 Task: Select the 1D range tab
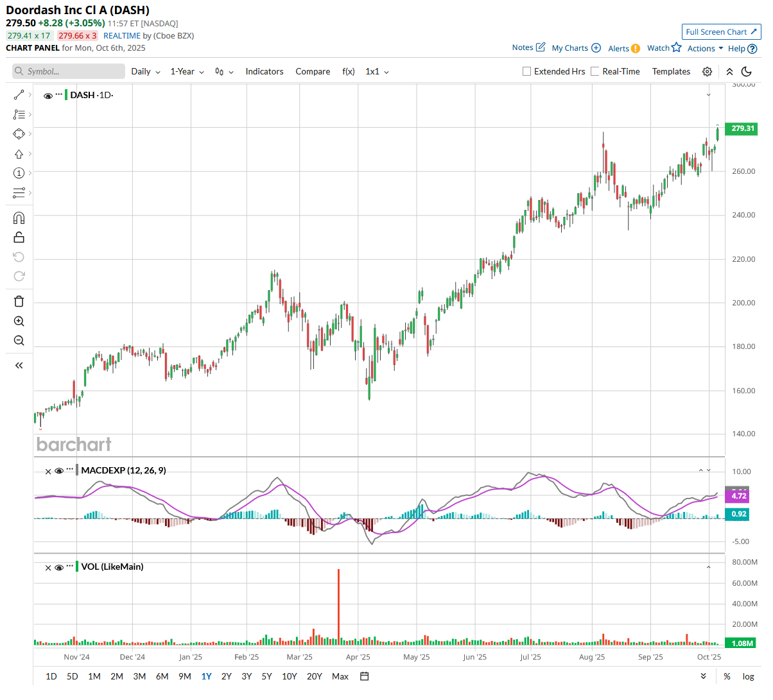pos(51,676)
